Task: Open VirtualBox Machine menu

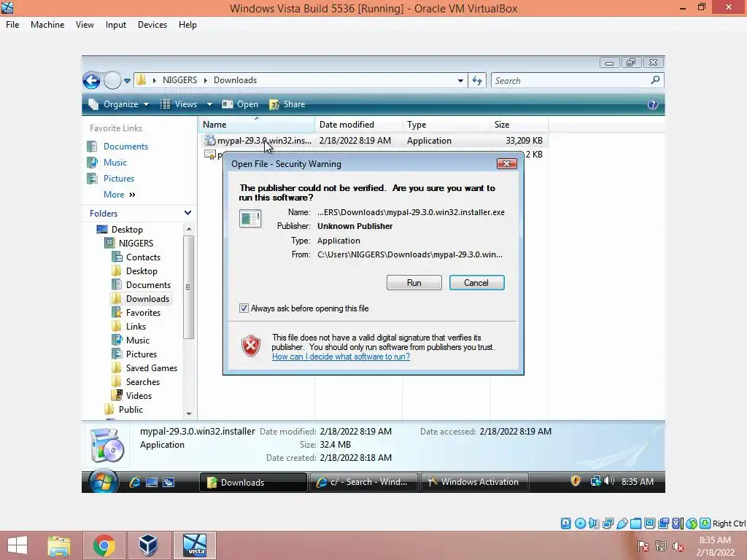Action: pos(47,25)
